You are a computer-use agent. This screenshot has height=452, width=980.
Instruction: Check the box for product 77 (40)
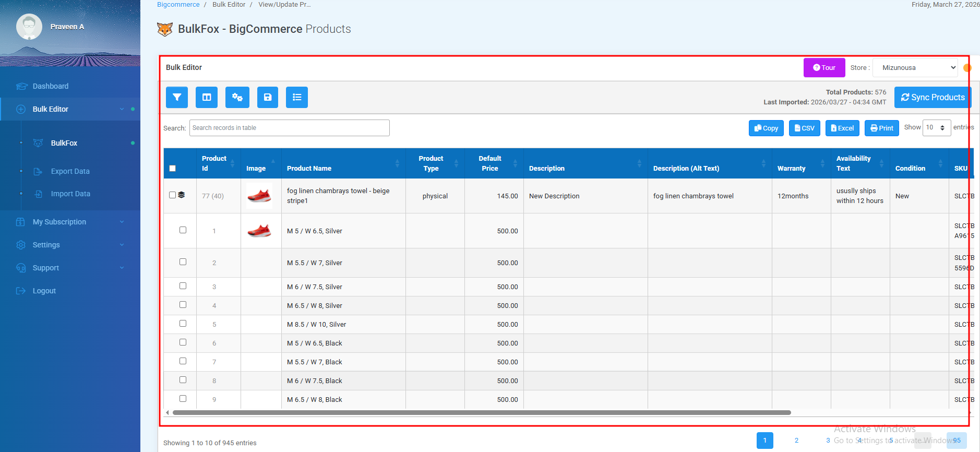coord(172,195)
